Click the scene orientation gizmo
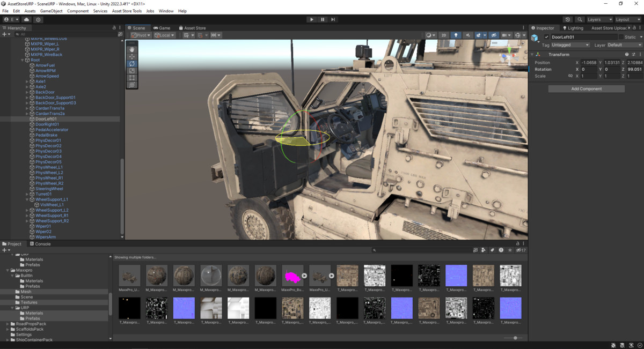The image size is (644, 349). pyautogui.click(x=508, y=57)
